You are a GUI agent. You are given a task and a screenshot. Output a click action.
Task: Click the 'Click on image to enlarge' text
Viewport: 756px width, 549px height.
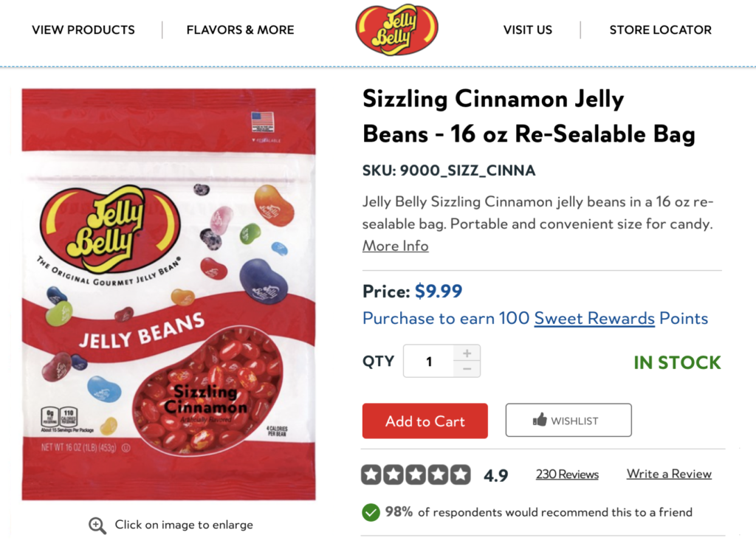[184, 525]
